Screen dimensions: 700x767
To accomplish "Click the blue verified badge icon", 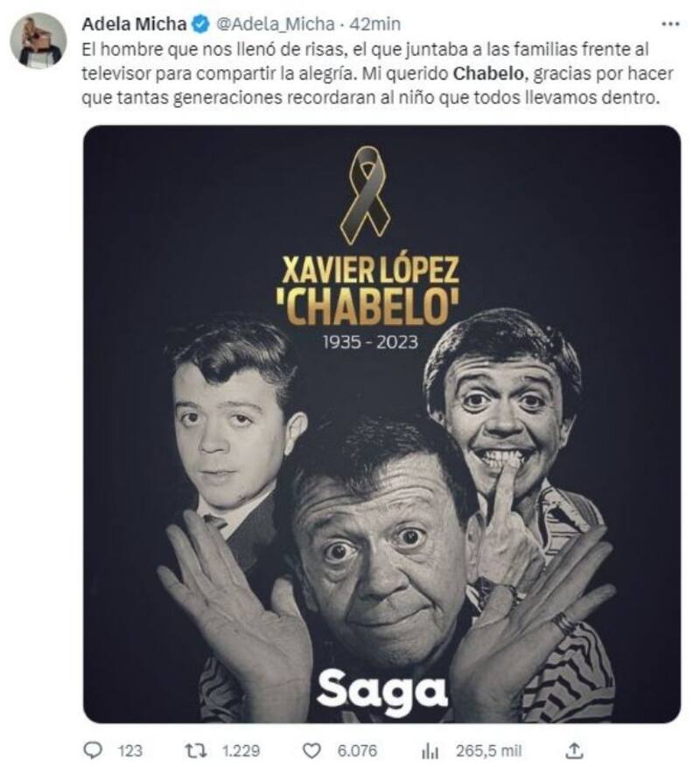I will click(x=200, y=24).
